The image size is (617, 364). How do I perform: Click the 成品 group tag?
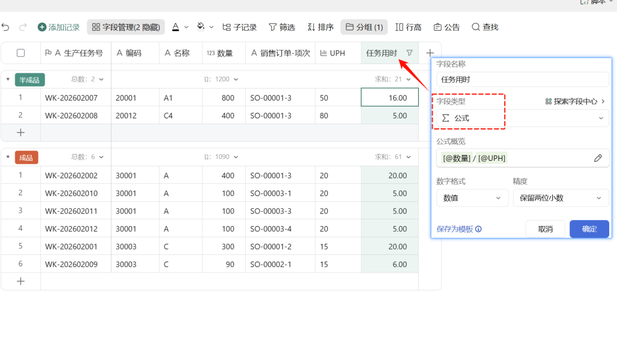pos(27,157)
